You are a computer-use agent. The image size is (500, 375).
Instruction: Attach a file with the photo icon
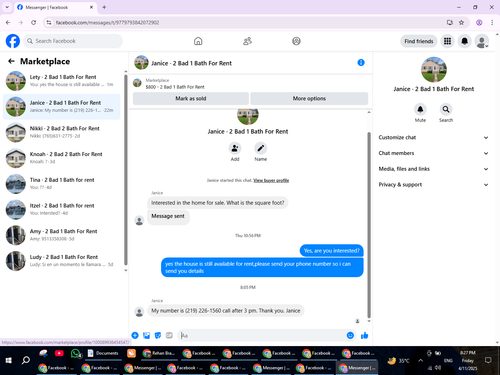click(146, 335)
